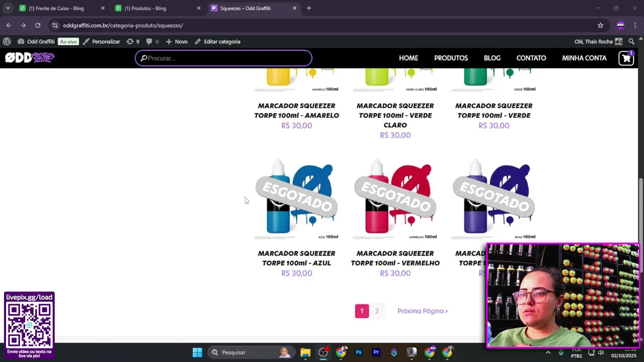Click the date 02/10/2025 in taskbar clock
The width and height of the screenshot is (644, 362).
[x=624, y=355]
